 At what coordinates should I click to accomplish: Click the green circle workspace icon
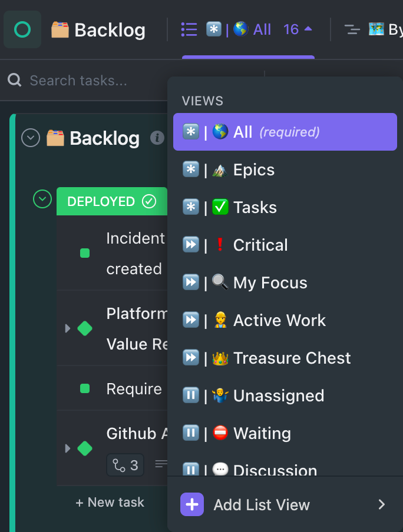coord(22,29)
